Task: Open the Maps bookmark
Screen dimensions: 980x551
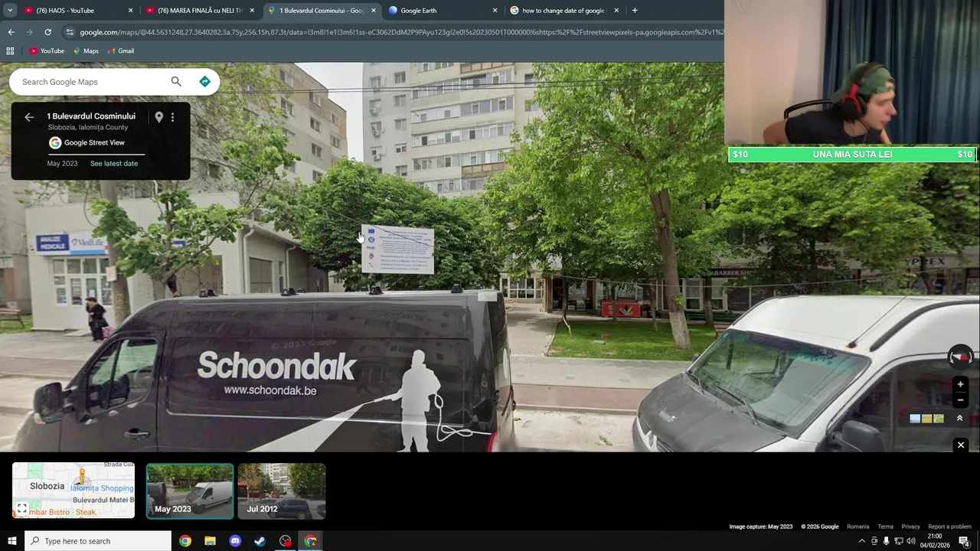Action: tap(86, 51)
